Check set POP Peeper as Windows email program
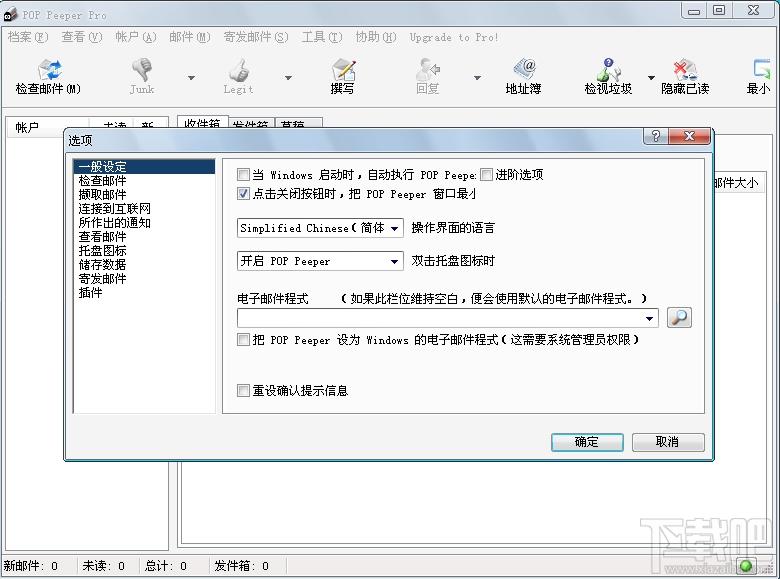The width and height of the screenshot is (780, 579). pyautogui.click(x=243, y=340)
